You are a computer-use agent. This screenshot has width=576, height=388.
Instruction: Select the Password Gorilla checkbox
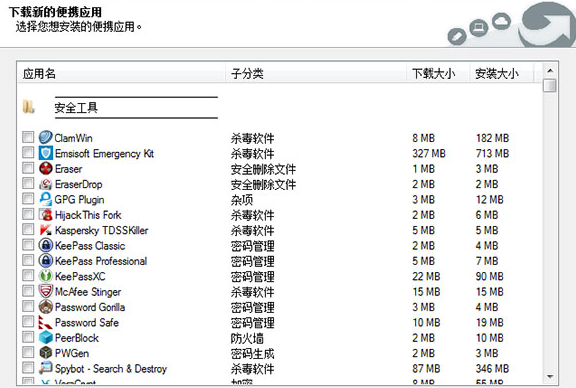[28, 307]
